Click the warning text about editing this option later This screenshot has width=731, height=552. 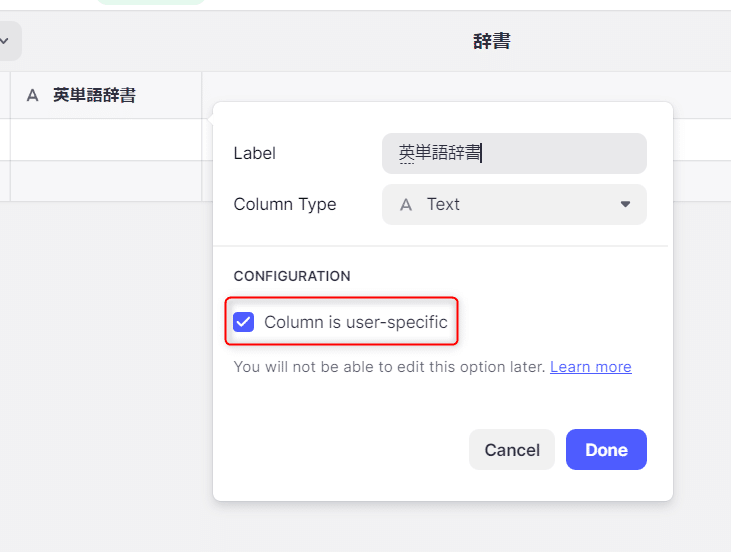tap(389, 367)
